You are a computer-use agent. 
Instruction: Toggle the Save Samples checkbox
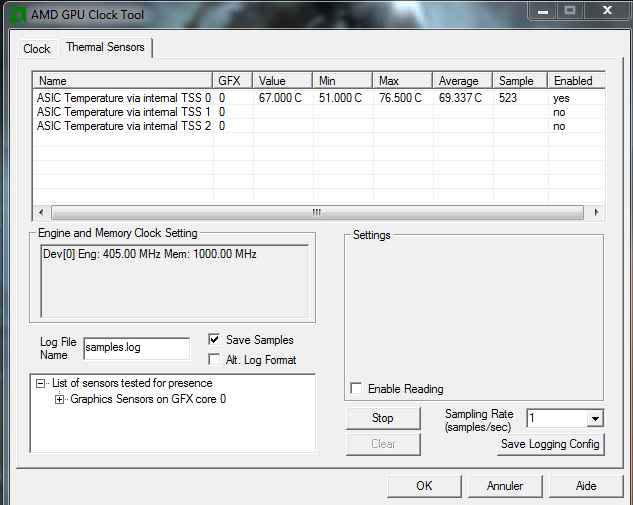pos(215,340)
